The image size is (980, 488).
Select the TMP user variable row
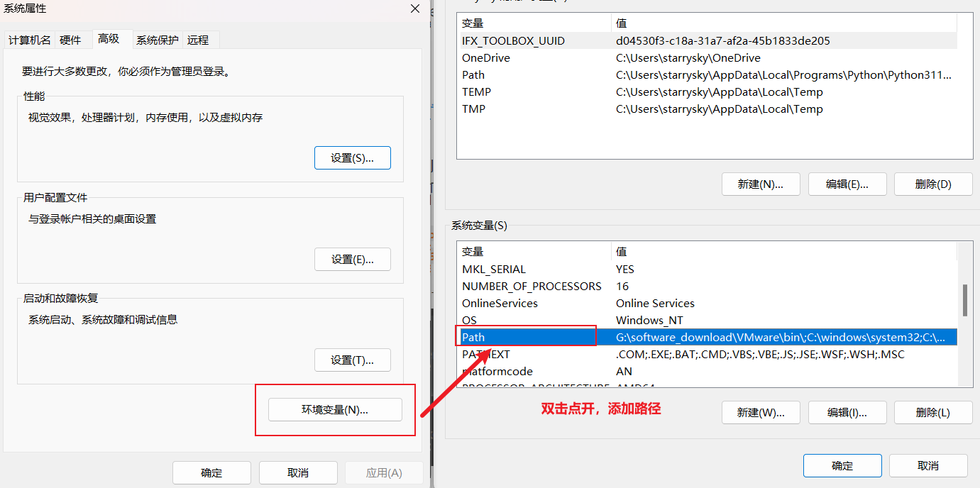(x=707, y=109)
